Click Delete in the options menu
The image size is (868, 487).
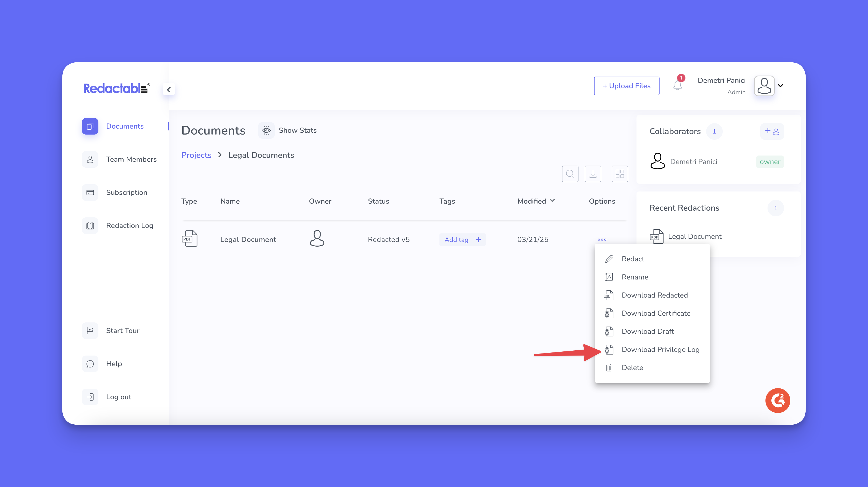[632, 368]
